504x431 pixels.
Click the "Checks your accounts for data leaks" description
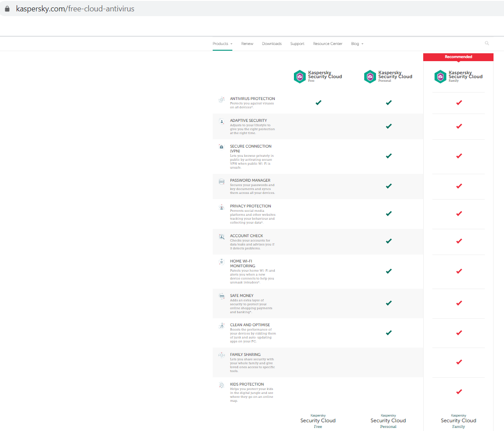pos(252,244)
